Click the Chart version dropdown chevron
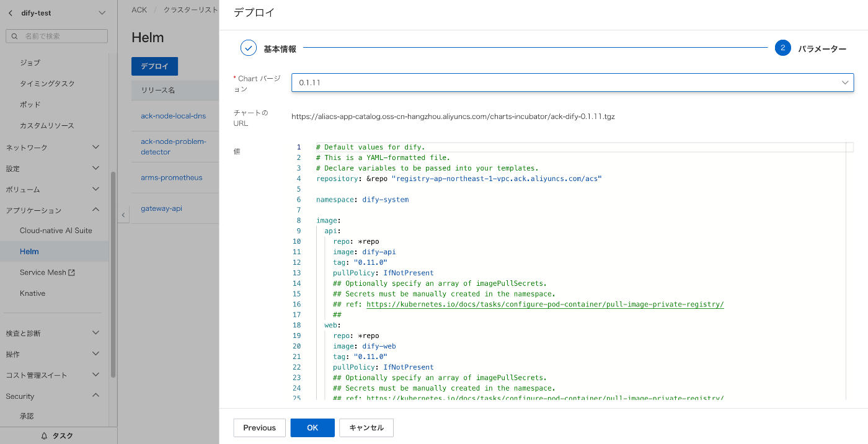Viewport: 868px width, 444px height. 845,82
